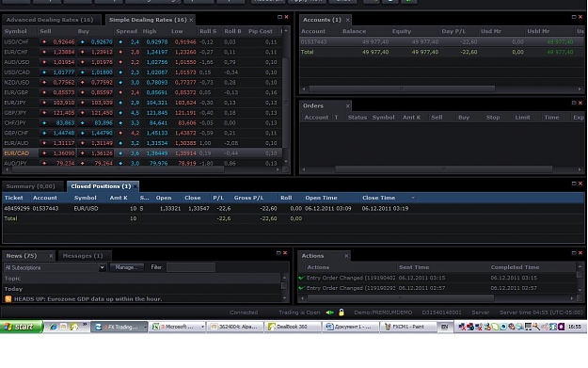The height and width of the screenshot is (368, 588).
Task: Sort rates by Spread column header
Action: coord(127,31)
